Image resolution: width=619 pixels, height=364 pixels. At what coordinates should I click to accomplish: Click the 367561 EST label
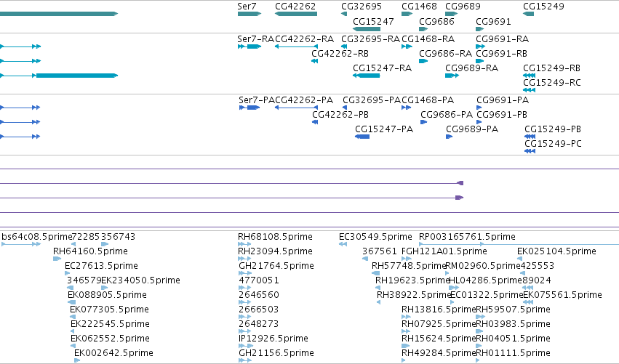coord(380,251)
